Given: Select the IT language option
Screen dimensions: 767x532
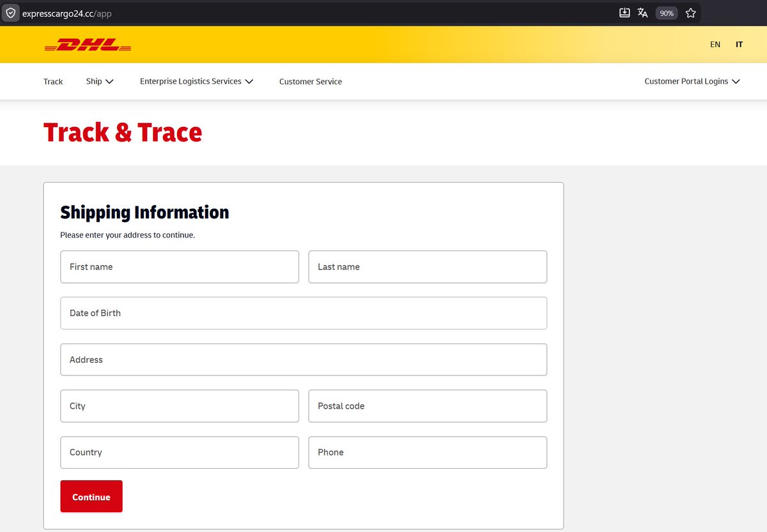Looking at the screenshot, I should pos(739,44).
